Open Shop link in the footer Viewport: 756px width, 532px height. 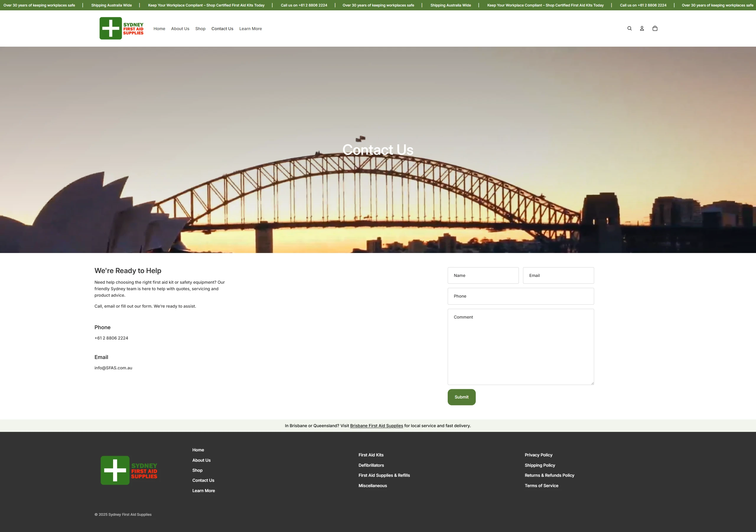click(198, 470)
